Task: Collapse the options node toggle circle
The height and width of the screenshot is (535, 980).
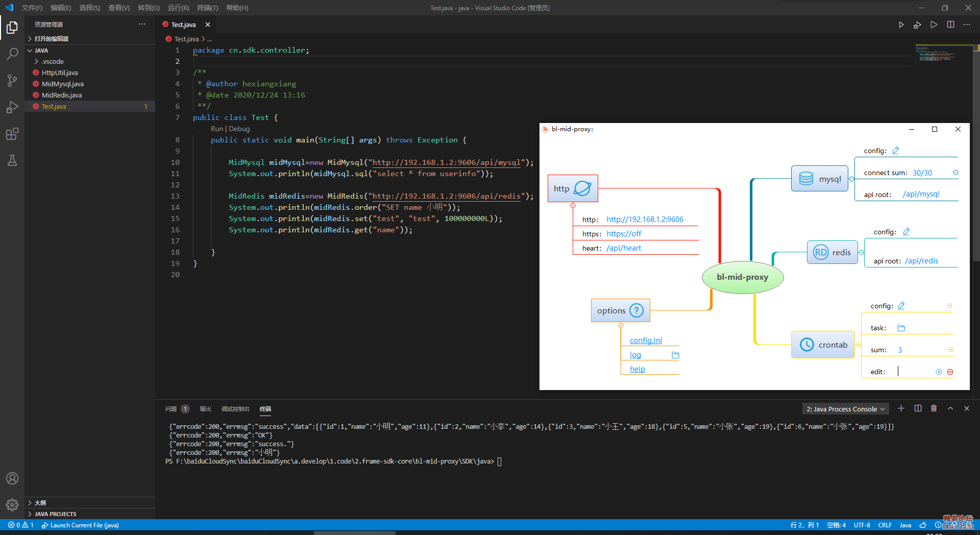Action: pos(621,325)
